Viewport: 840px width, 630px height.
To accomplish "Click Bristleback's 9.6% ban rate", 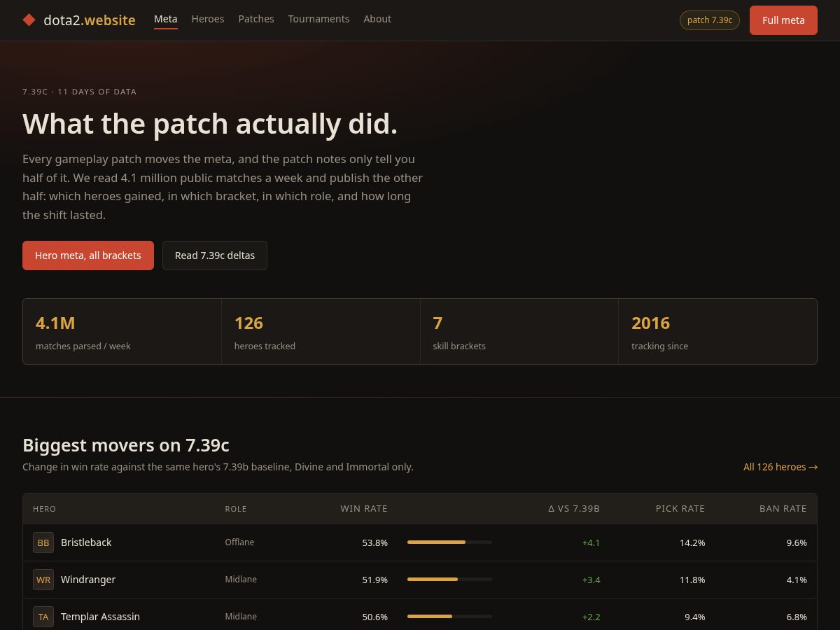I will [797, 542].
